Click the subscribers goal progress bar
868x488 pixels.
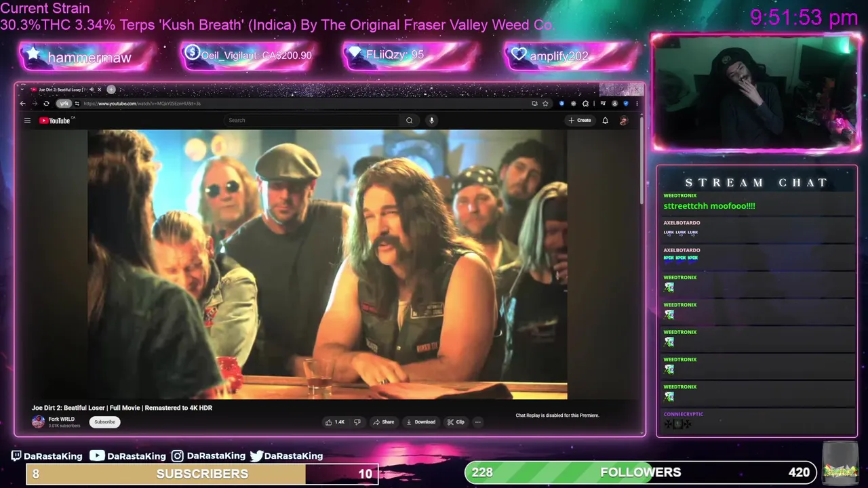pyautogui.click(x=202, y=474)
